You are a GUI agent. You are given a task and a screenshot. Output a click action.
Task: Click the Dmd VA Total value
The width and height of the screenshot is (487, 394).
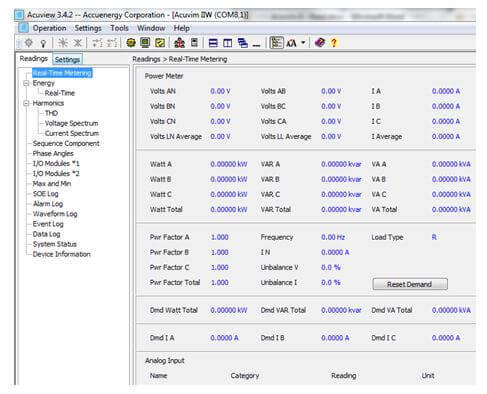[x=451, y=310]
